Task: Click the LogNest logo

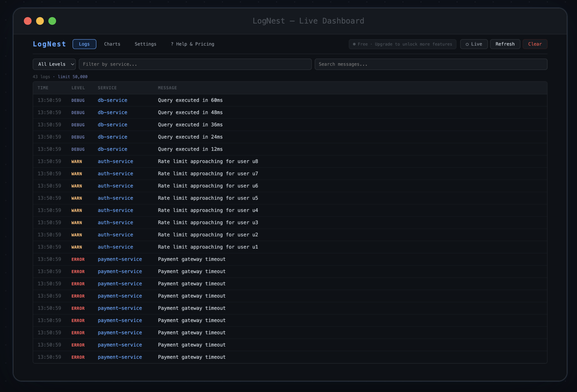Action: pos(49,44)
